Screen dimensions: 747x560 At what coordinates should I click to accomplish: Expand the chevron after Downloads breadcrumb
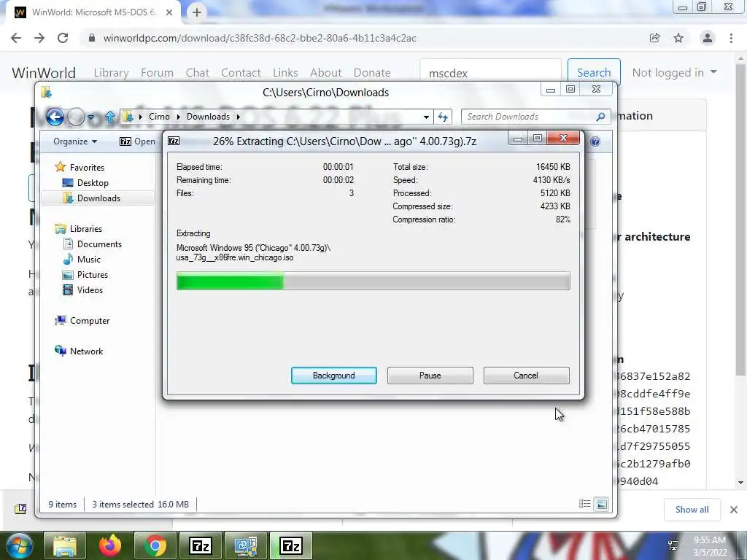[x=239, y=117]
